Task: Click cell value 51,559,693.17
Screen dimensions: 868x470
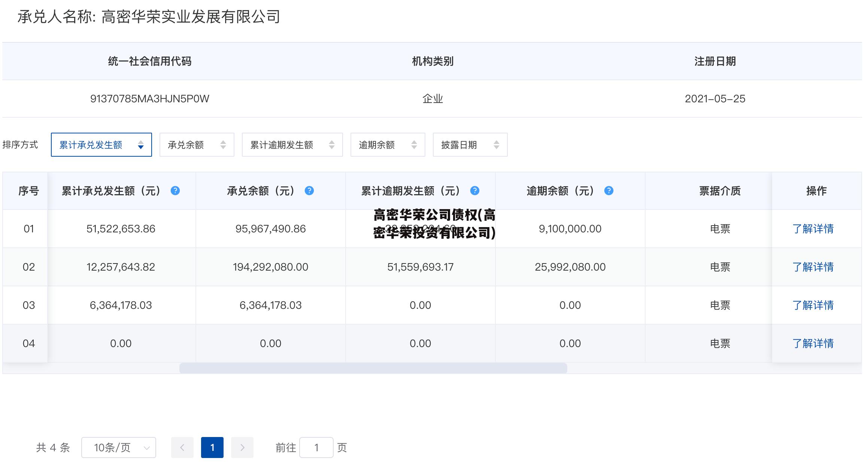Action: pos(421,267)
